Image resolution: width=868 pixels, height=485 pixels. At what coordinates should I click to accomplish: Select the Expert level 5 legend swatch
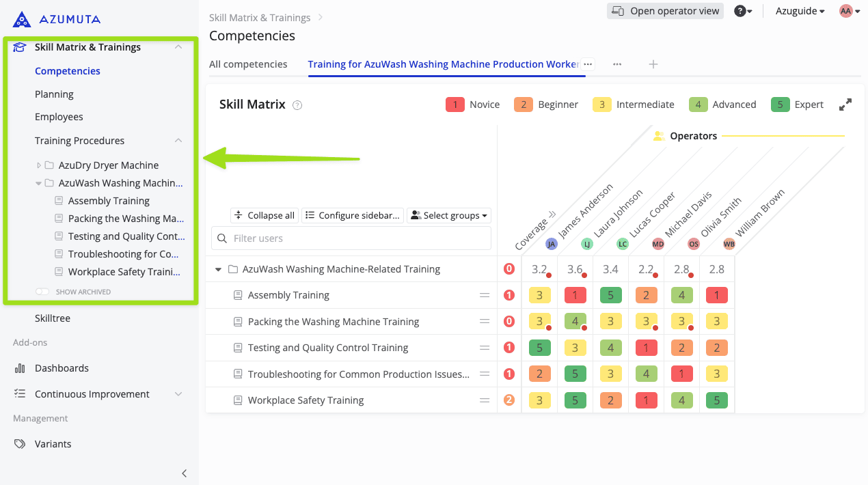click(x=781, y=105)
